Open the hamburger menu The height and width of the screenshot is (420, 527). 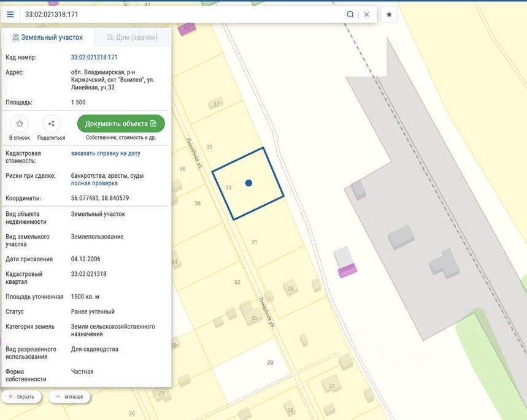tap(10, 14)
